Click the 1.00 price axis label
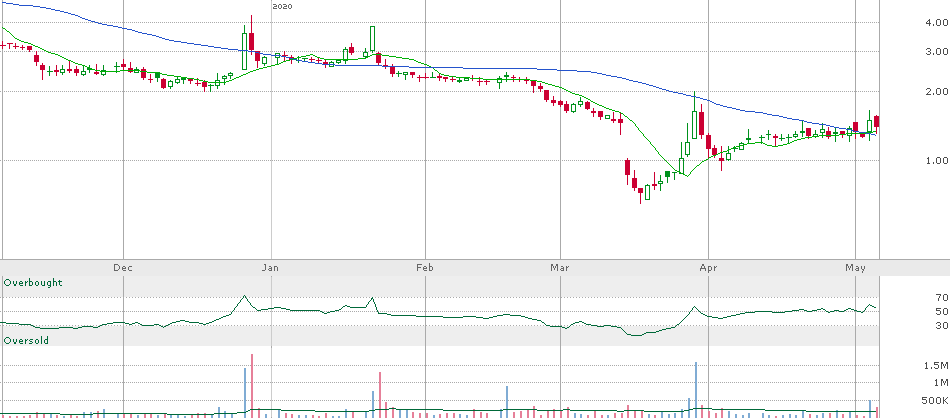The height and width of the screenshot is (418, 950). pyautogui.click(x=937, y=161)
